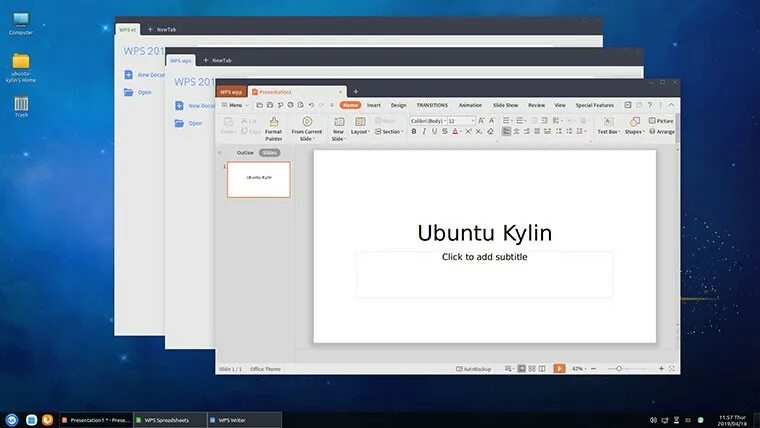This screenshot has height=428, width=760.
Task: Toggle center alignment for text
Action: [x=516, y=131]
